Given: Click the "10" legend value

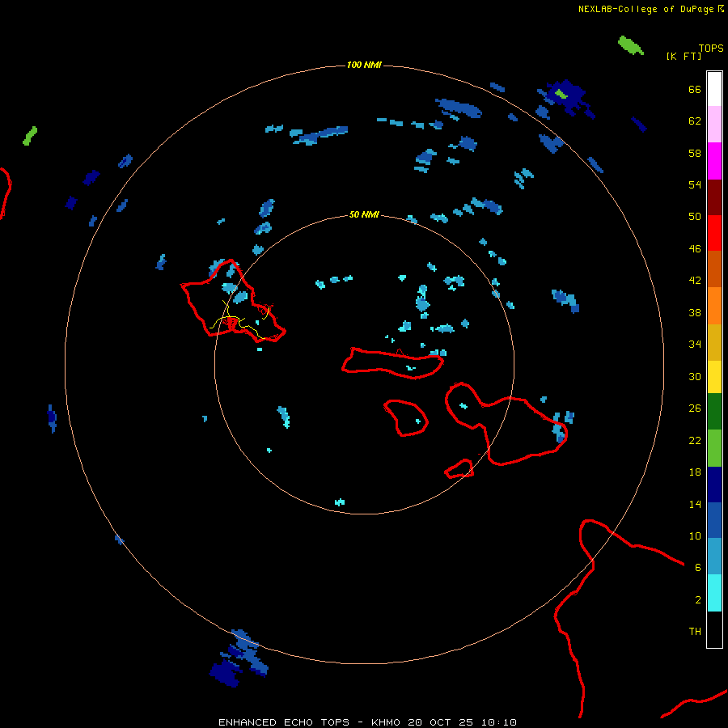Looking at the screenshot, I should (695, 536).
